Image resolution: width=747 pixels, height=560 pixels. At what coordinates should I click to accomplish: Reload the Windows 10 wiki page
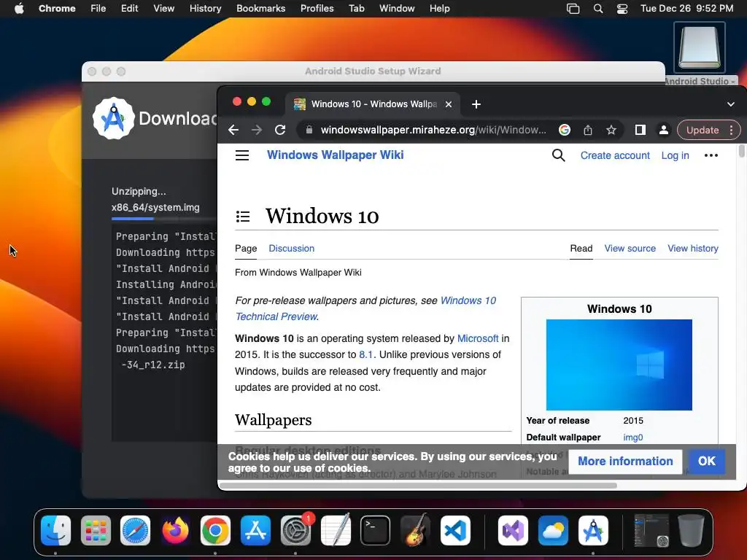tap(280, 130)
